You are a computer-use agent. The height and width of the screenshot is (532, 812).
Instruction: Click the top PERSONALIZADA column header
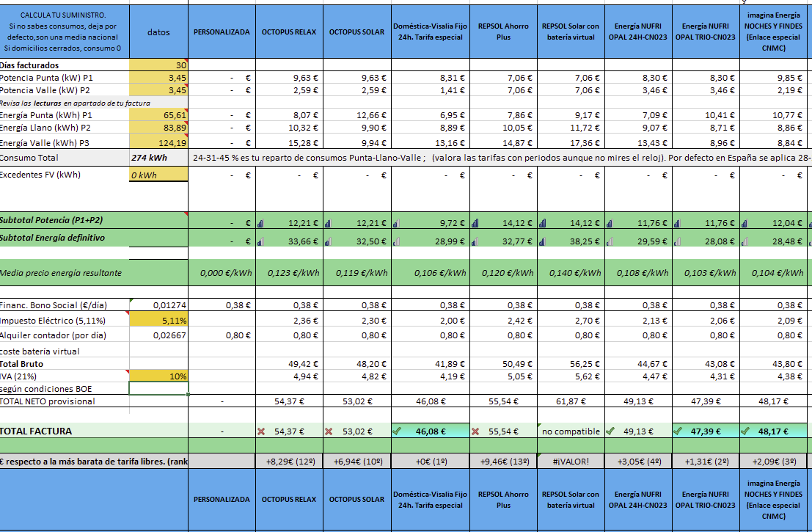pos(222,32)
